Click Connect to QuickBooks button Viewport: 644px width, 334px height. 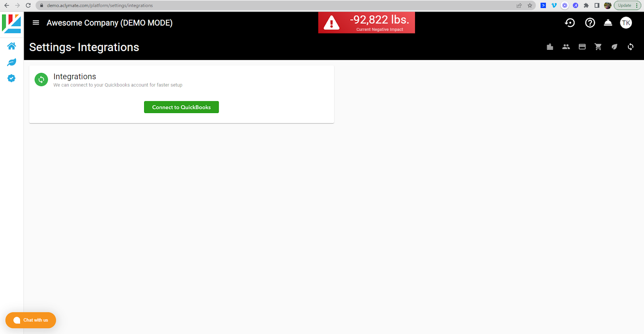pyautogui.click(x=182, y=107)
